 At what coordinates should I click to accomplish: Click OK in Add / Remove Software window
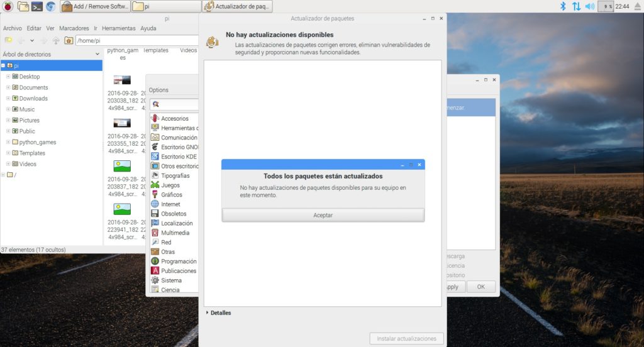click(480, 287)
